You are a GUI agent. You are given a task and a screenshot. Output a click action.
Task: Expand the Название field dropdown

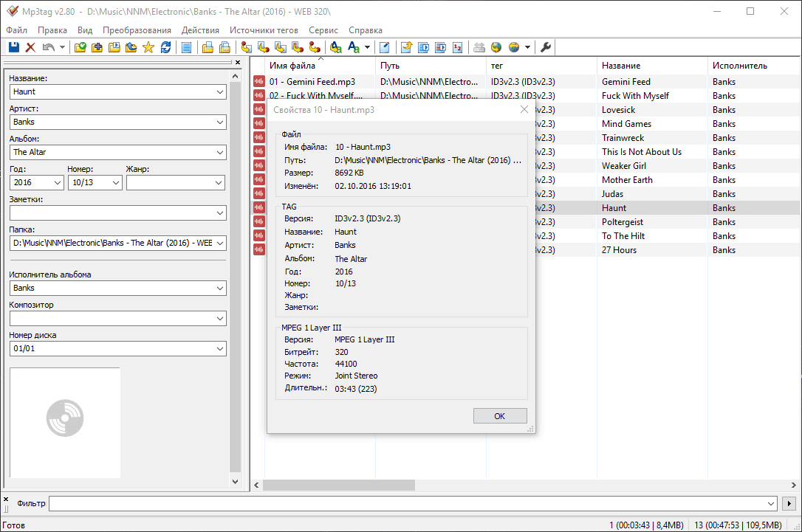220,92
